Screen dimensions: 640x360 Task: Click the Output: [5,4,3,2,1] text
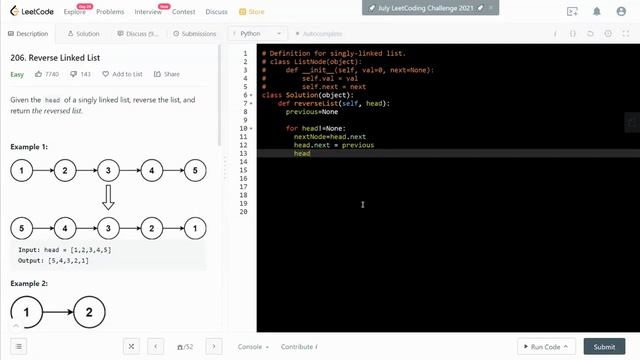[x=53, y=260]
